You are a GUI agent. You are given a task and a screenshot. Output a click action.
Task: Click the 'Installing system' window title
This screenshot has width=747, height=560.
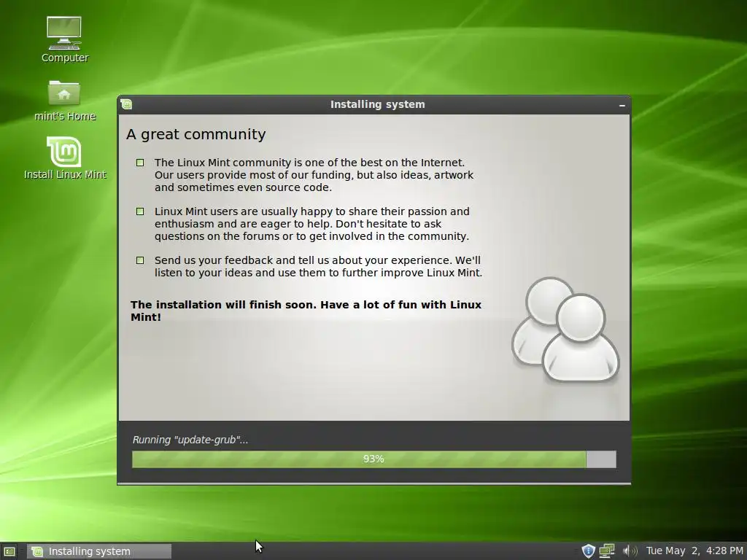tap(377, 104)
